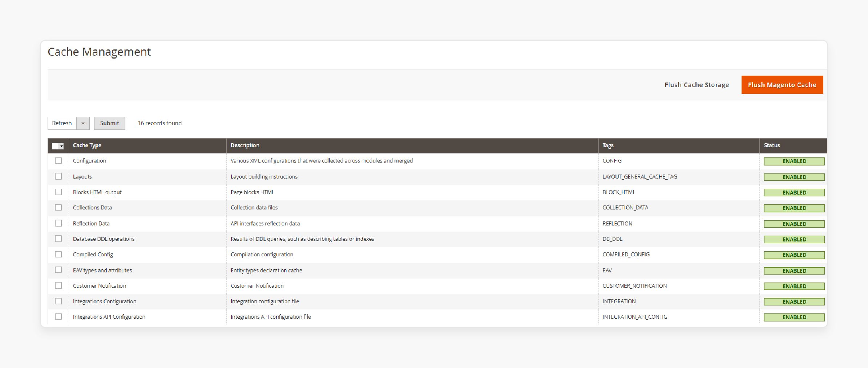
Task: Tick the Integrations Configuration row checkbox
Action: point(58,301)
